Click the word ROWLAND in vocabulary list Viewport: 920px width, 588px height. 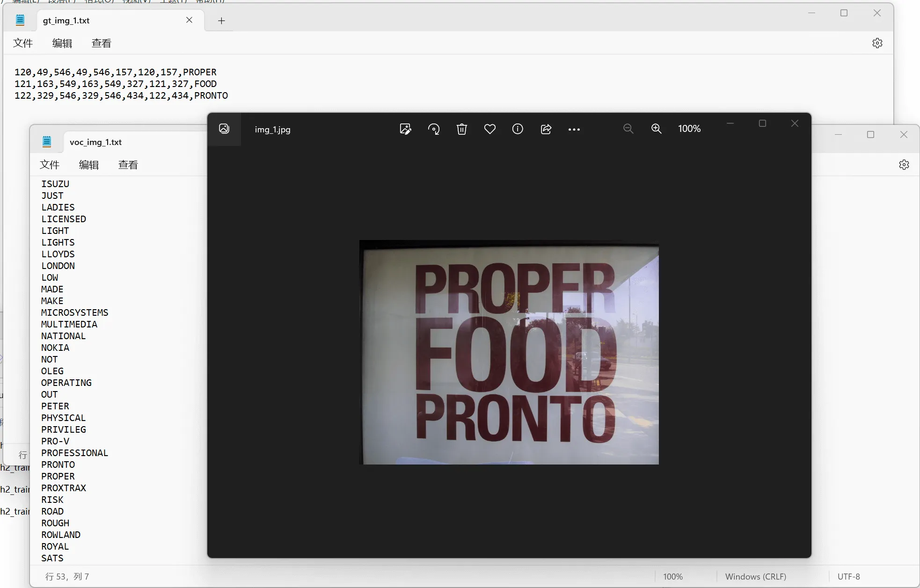(x=61, y=535)
